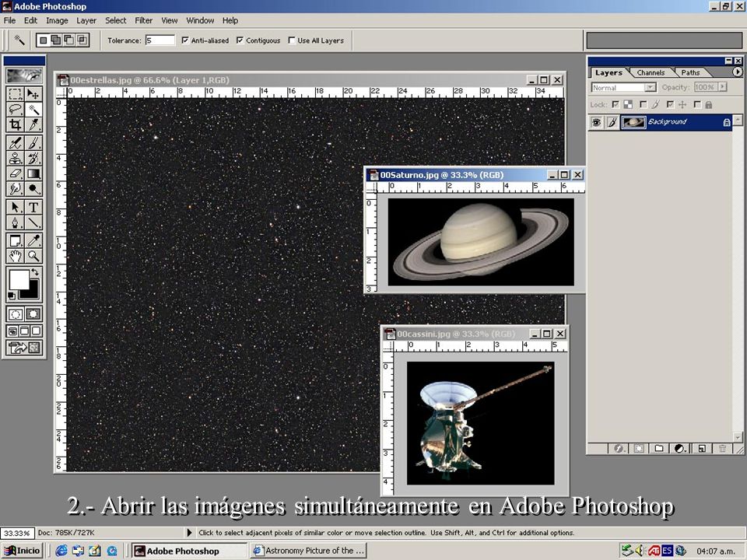Select the Move tool
747x560 pixels.
(x=33, y=94)
